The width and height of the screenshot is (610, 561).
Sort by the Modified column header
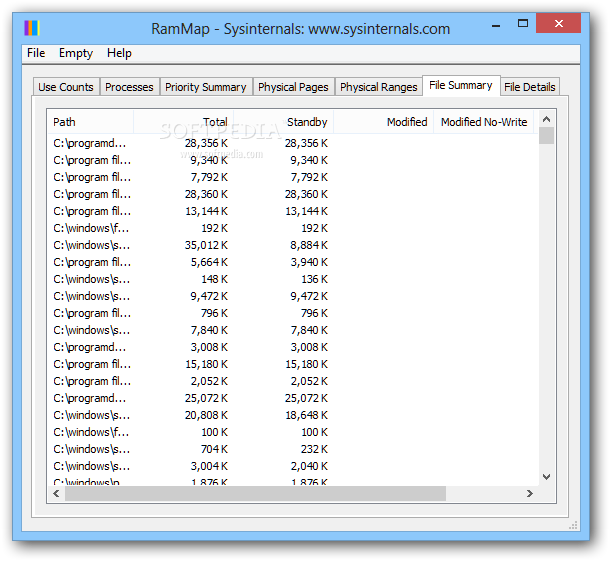point(383,122)
